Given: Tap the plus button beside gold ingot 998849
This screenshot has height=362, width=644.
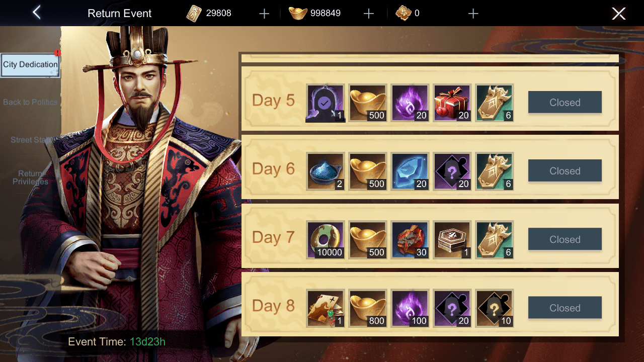Looking at the screenshot, I should (x=369, y=14).
